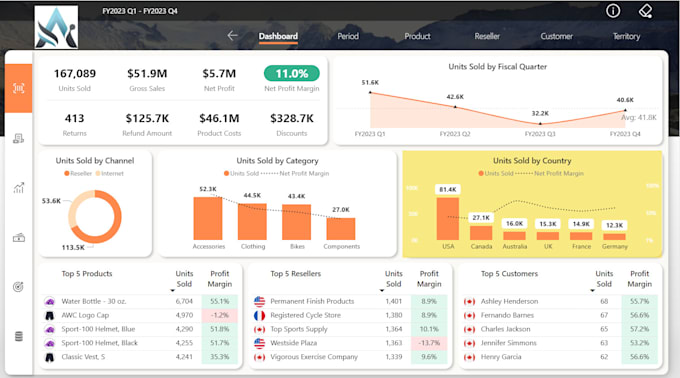Open the growth chart sidebar icon
This screenshot has height=378, width=680.
(x=18, y=187)
